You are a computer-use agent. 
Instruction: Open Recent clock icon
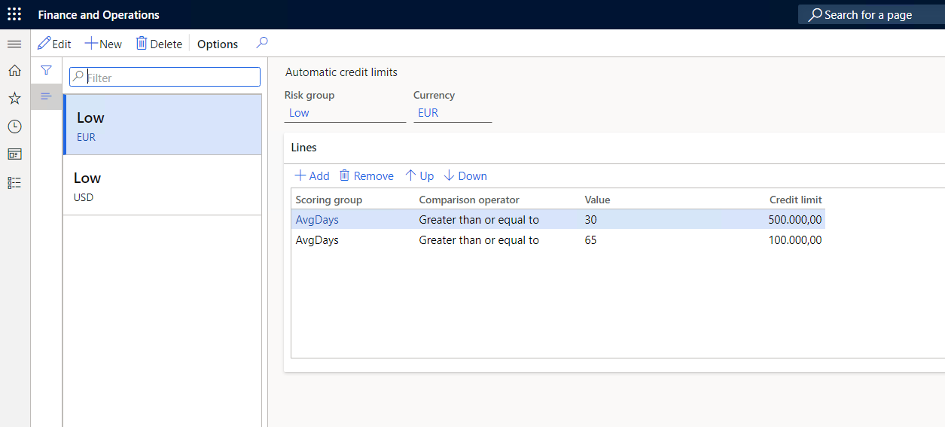pyautogui.click(x=14, y=126)
